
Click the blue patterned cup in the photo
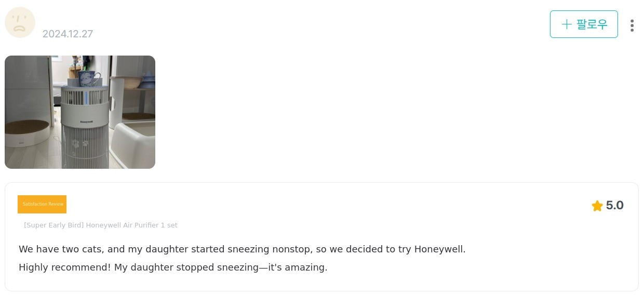(90, 78)
